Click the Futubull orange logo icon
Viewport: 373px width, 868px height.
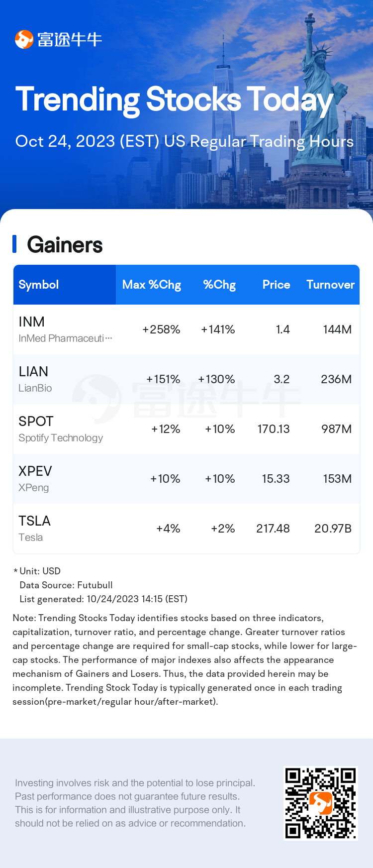point(24,39)
